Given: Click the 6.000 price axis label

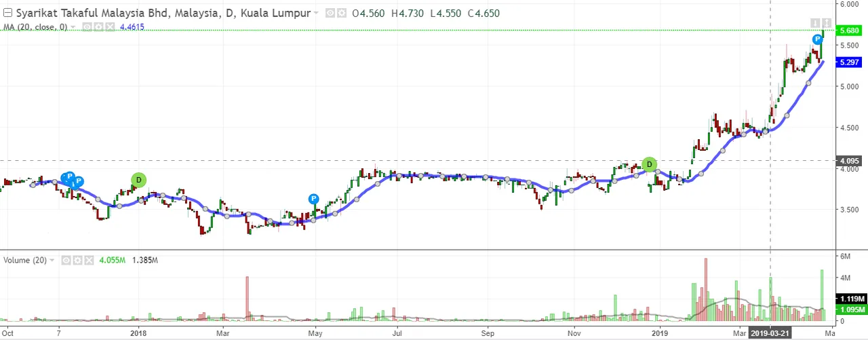Looking at the screenshot, I should pyautogui.click(x=849, y=4).
